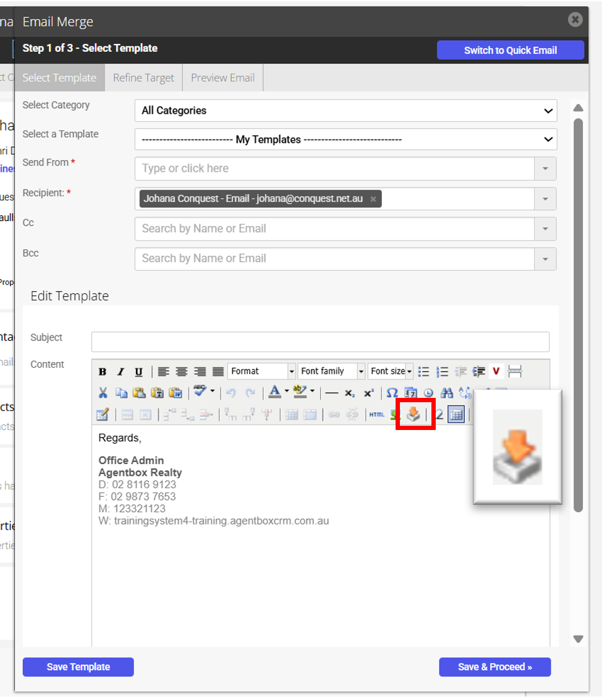Click Save & Proceed button

tap(495, 667)
